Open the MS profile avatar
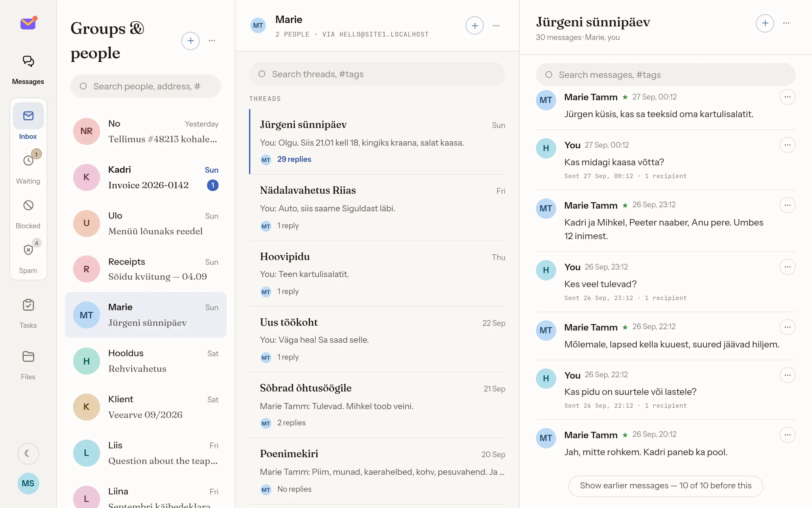 28,483
